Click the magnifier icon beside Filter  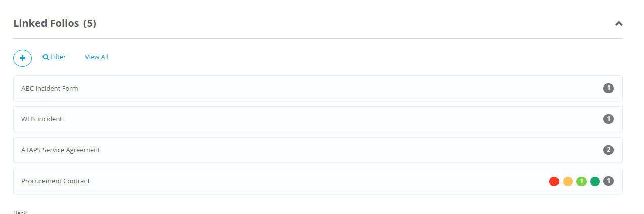coord(46,57)
